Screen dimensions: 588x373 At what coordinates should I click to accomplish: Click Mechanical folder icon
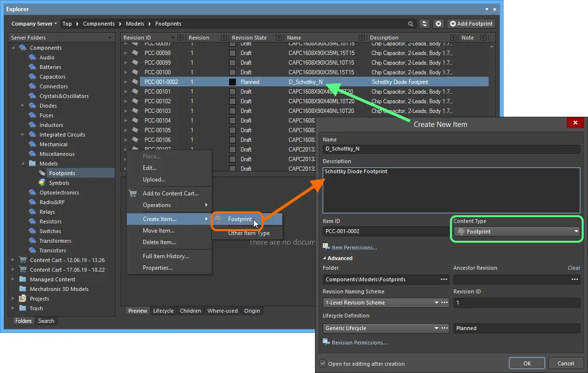point(33,144)
